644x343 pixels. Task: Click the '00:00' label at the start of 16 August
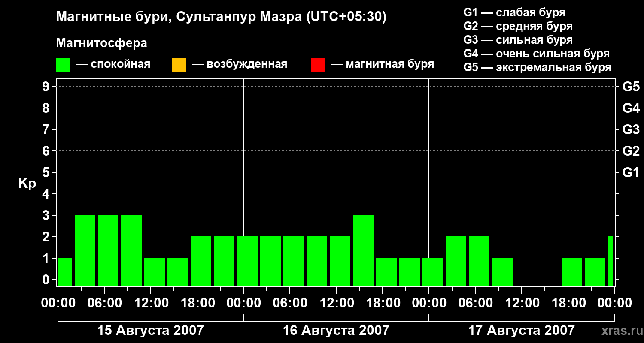click(243, 303)
